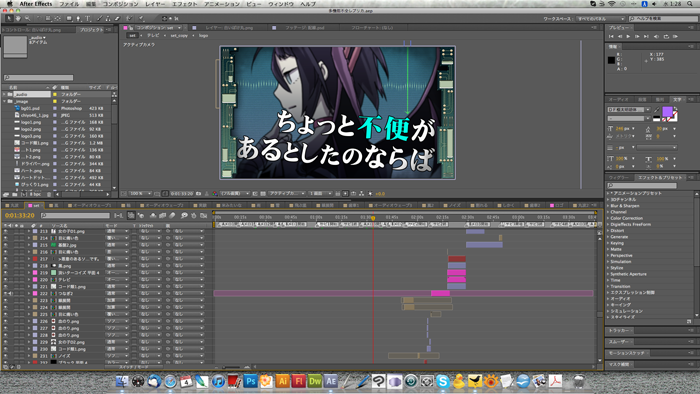
Task: Switch to the set timeline tab
Action: click(34, 205)
